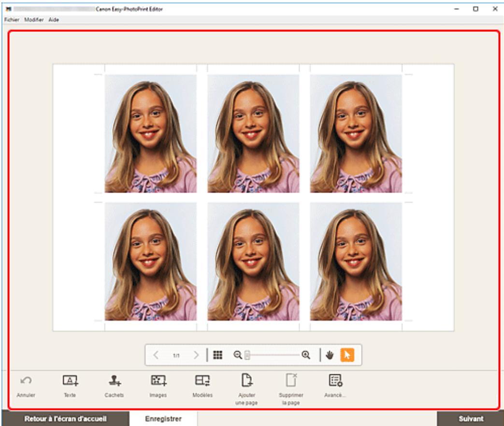This screenshot has height=426, width=504.
Task: Select the hand pan tool
Action: click(x=330, y=355)
